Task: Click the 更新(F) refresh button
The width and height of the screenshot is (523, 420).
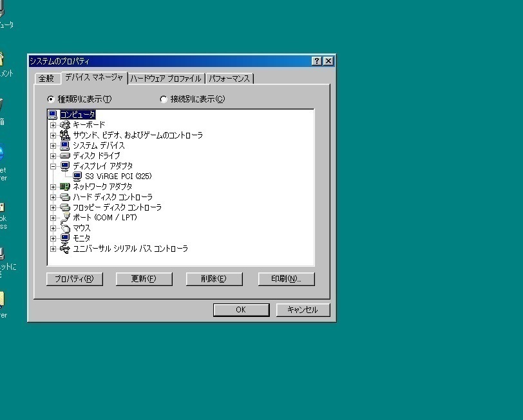Action: (144, 279)
